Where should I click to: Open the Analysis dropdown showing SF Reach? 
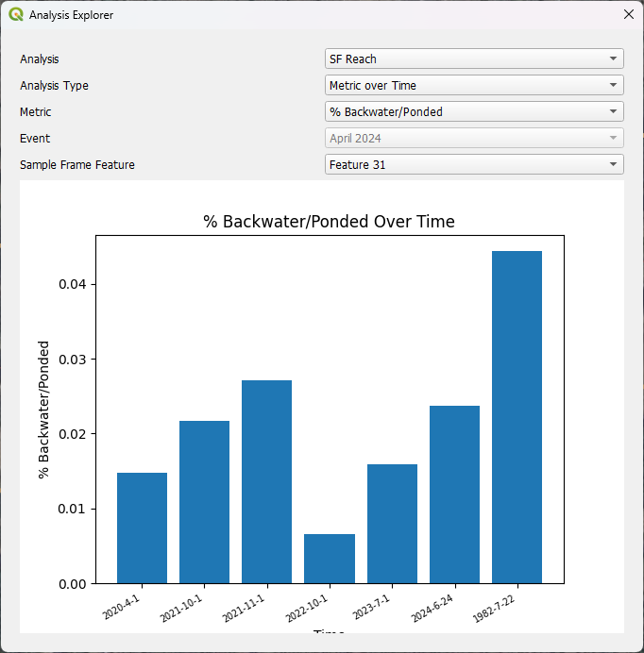pyautogui.click(x=474, y=59)
